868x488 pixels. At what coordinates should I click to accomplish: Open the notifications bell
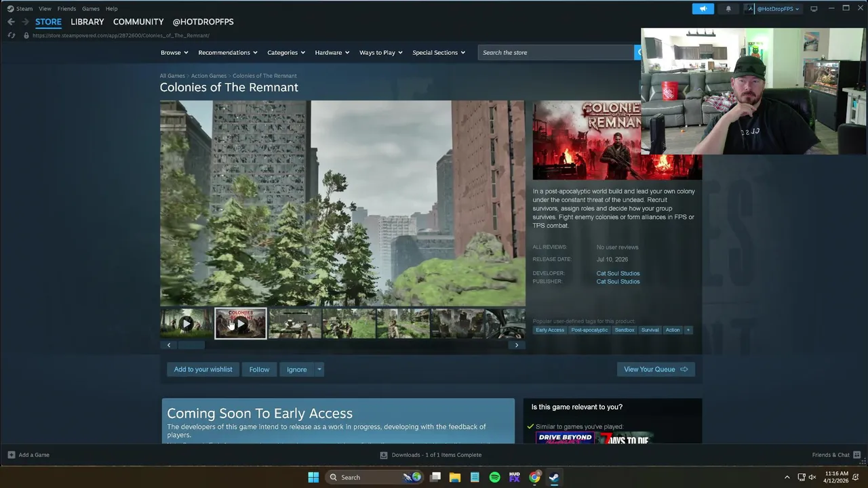pos(728,9)
